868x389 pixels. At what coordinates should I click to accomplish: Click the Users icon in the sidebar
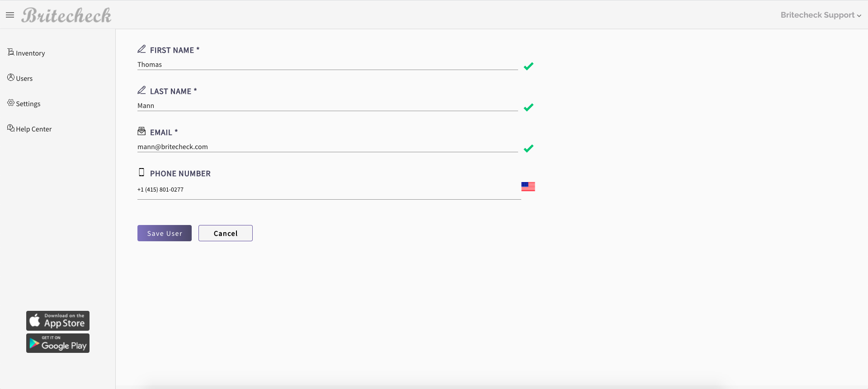[10, 77]
